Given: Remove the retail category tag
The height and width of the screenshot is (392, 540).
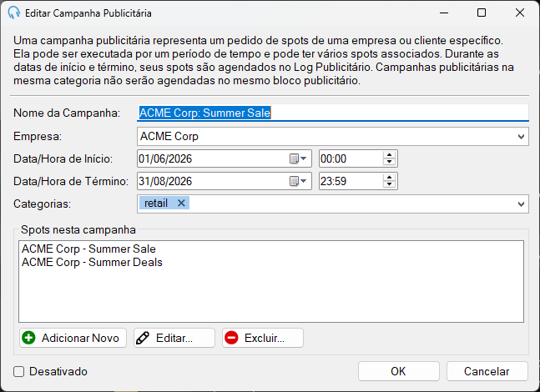Looking at the screenshot, I should (181, 203).
